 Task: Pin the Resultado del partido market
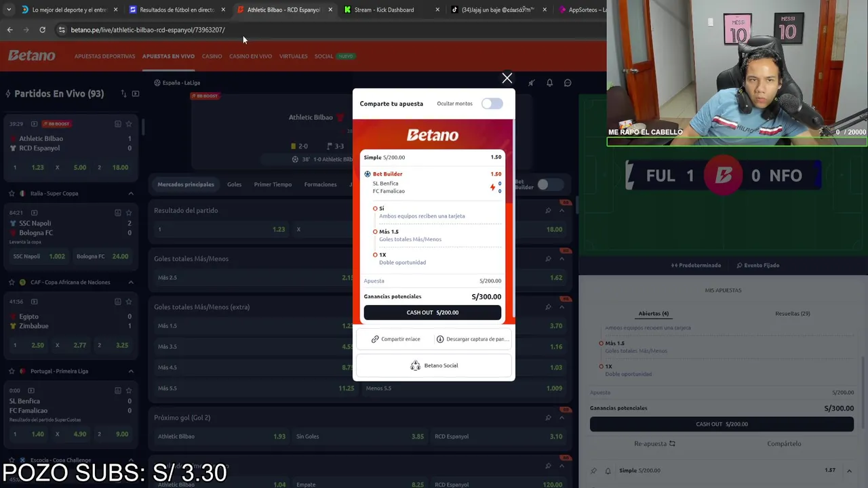click(548, 210)
